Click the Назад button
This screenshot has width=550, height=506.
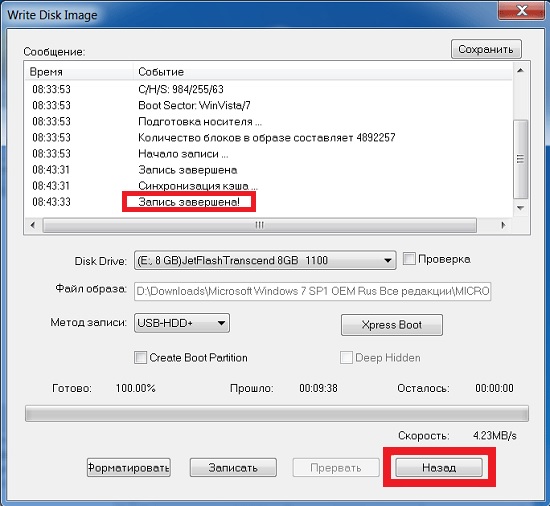(x=439, y=467)
